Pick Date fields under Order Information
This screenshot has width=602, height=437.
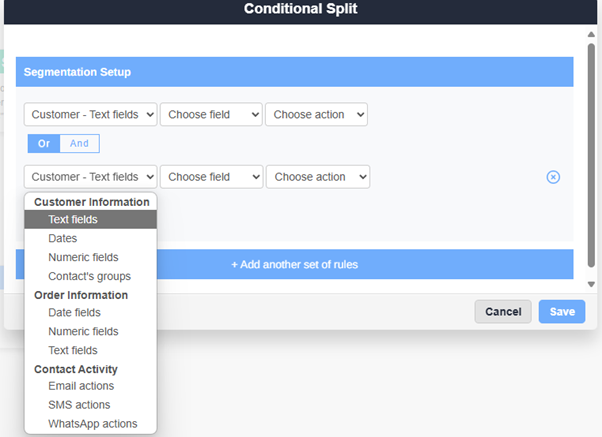(73, 313)
